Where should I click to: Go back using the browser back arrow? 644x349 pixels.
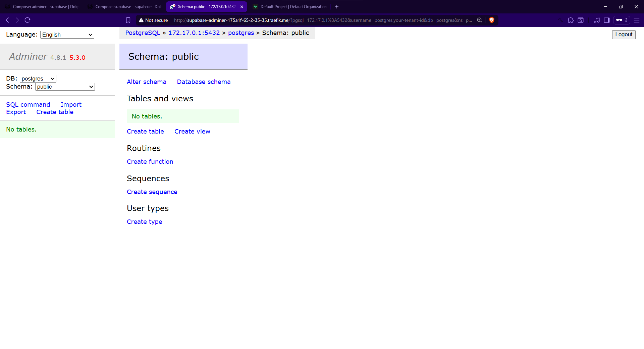tap(7, 20)
